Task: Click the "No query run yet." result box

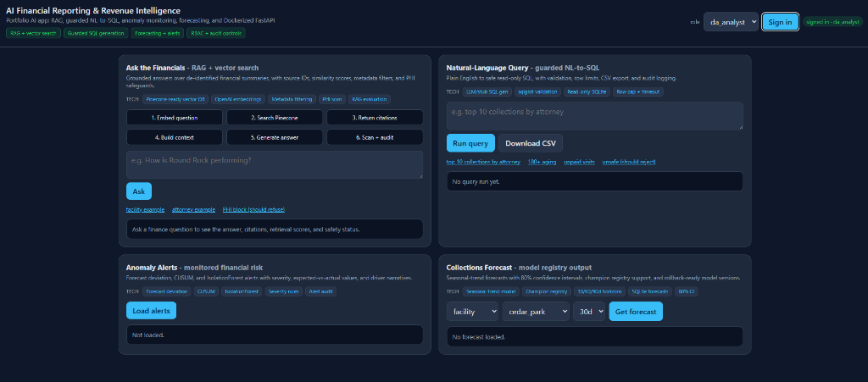Action: click(x=594, y=181)
